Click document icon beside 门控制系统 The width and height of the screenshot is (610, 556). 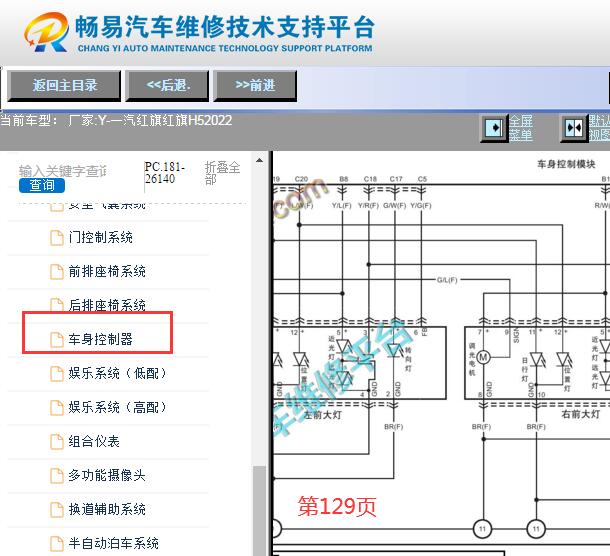[x=57, y=238]
